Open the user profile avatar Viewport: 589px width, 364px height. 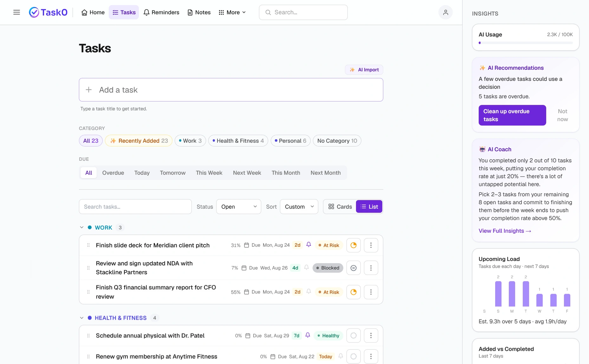coord(445,12)
